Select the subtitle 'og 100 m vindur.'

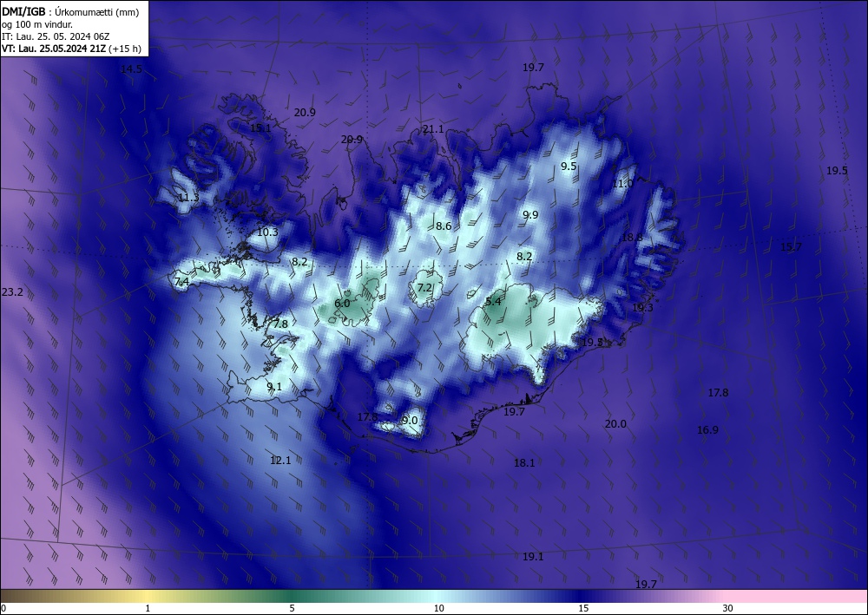(37, 24)
